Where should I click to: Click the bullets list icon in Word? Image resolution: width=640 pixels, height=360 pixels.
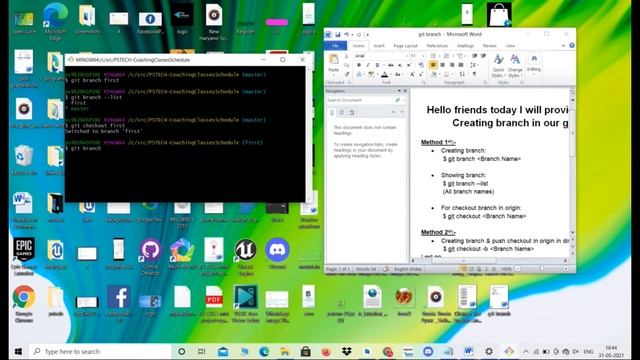[433, 56]
